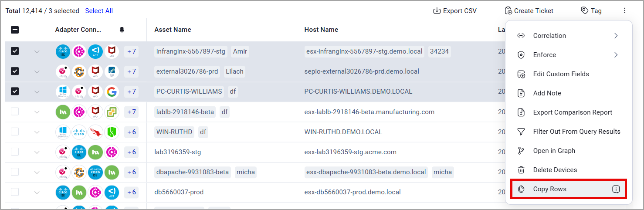
Task: Click the Tag label icon
Action: pyautogui.click(x=585, y=10)
